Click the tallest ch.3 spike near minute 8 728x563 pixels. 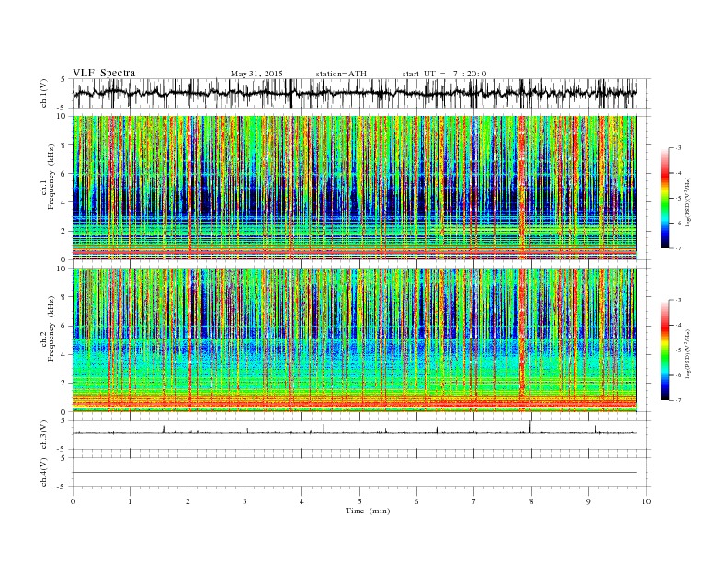529,428
